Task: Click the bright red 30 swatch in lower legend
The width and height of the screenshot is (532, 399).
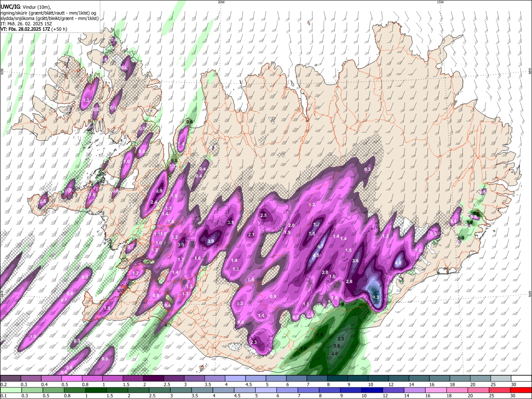Action: point(521,390)
